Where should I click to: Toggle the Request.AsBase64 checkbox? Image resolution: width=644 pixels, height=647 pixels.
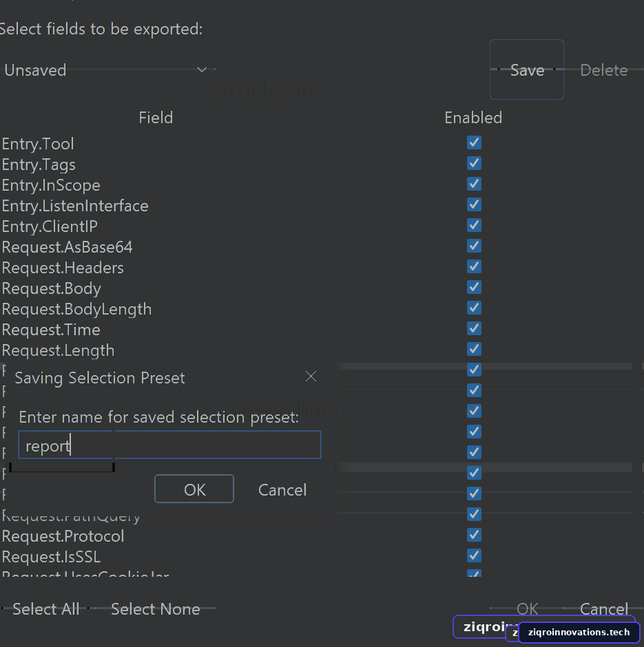(474, 246)
